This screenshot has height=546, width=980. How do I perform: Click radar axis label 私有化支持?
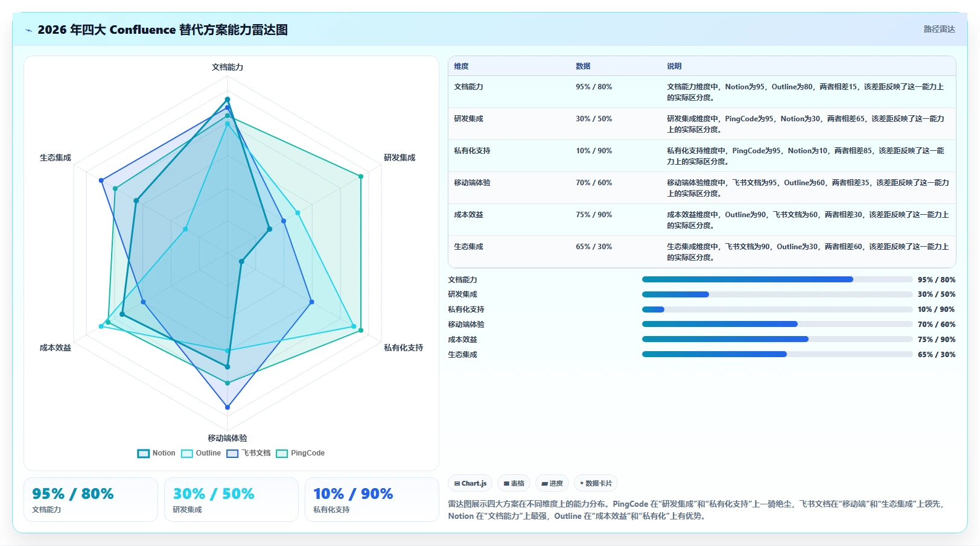(x=403, y=348)
